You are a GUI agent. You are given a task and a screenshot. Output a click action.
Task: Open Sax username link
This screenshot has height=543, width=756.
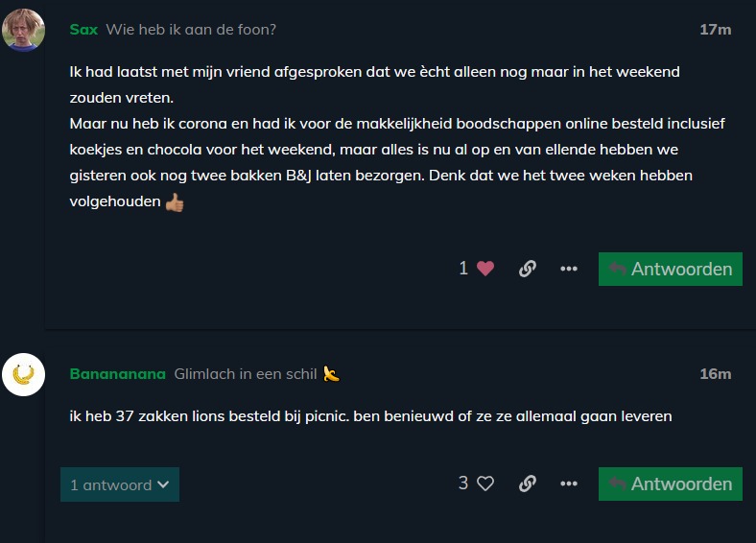tap(83, 30)
